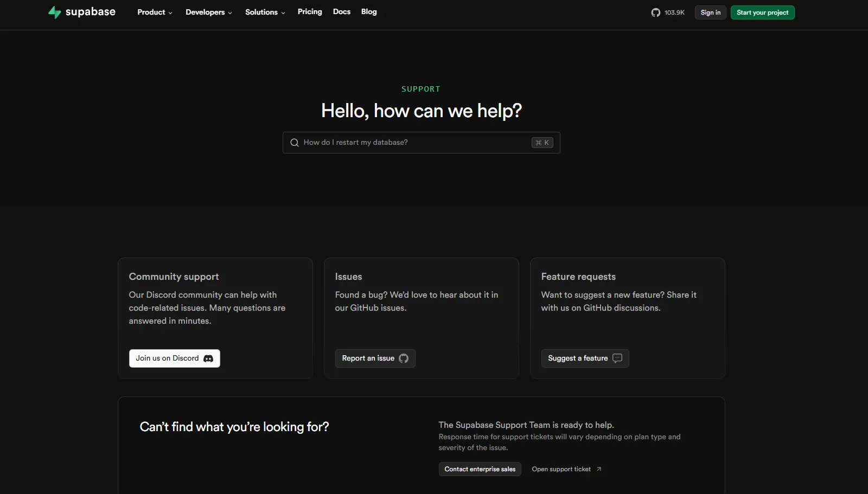868x494 pixels.
Task: Open the Blog page
Action: coord(369,12)
